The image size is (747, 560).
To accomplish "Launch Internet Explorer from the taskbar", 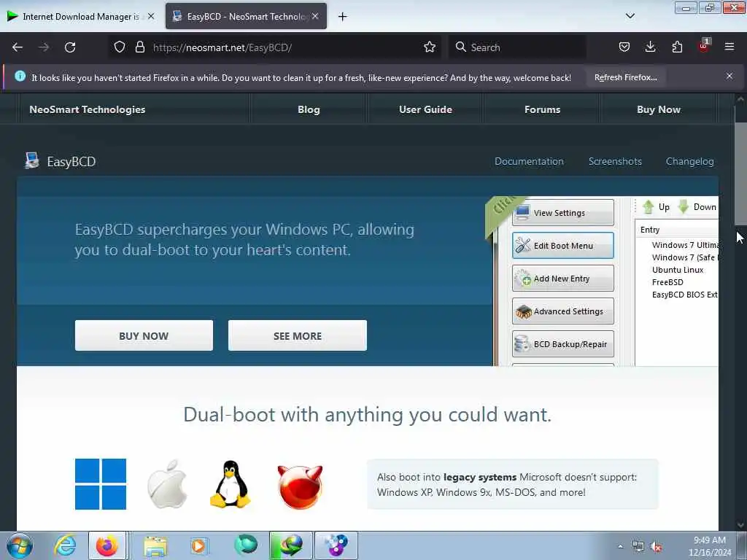I will pyautogui.click(x=65, y=545).
